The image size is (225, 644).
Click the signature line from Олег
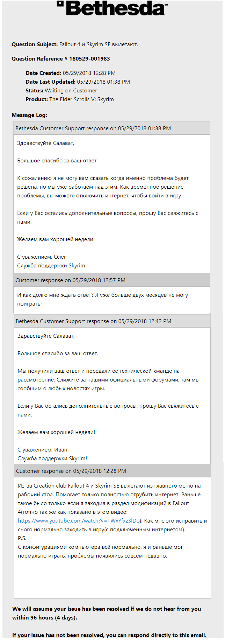tap(42, 257)
